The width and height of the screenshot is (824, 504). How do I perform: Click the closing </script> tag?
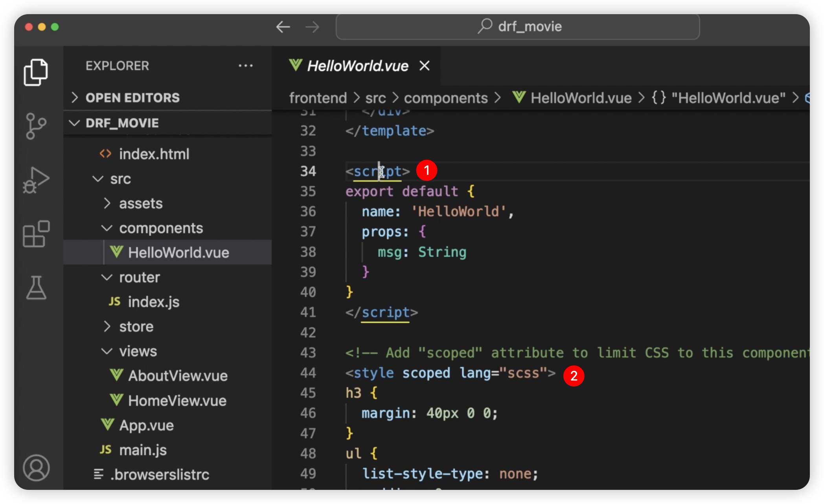(381, 313)
